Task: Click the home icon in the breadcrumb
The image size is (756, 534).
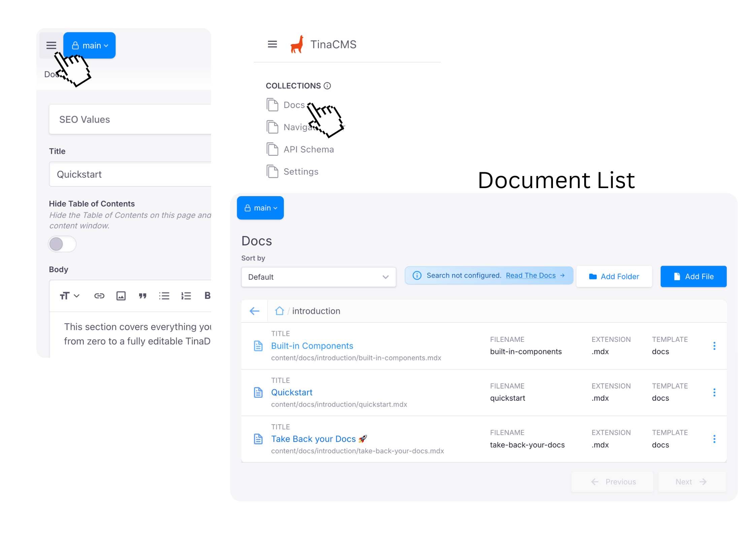Action: tap(279, 311)
